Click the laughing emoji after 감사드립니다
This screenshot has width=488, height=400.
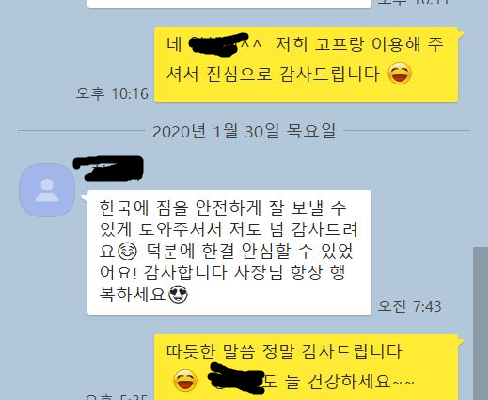[400, 74]
